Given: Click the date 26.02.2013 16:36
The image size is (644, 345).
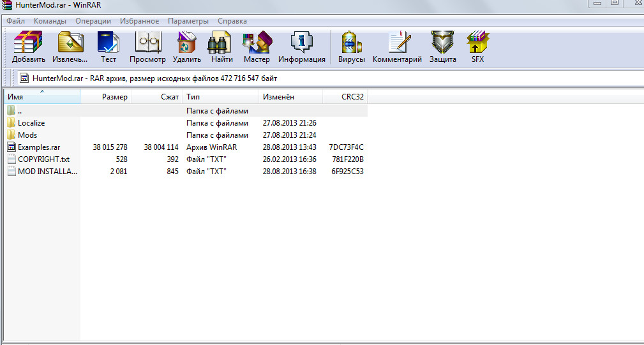Looking at the screenshot, I should [290, 159].
